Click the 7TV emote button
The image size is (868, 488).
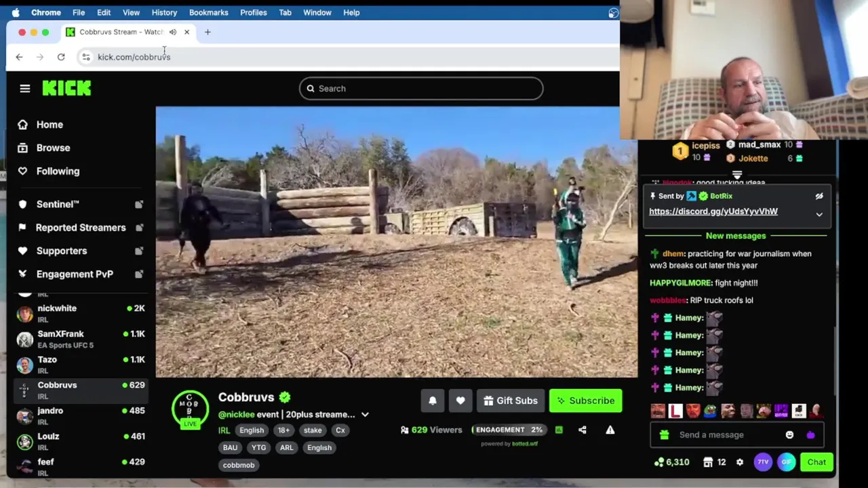(763, 462)
